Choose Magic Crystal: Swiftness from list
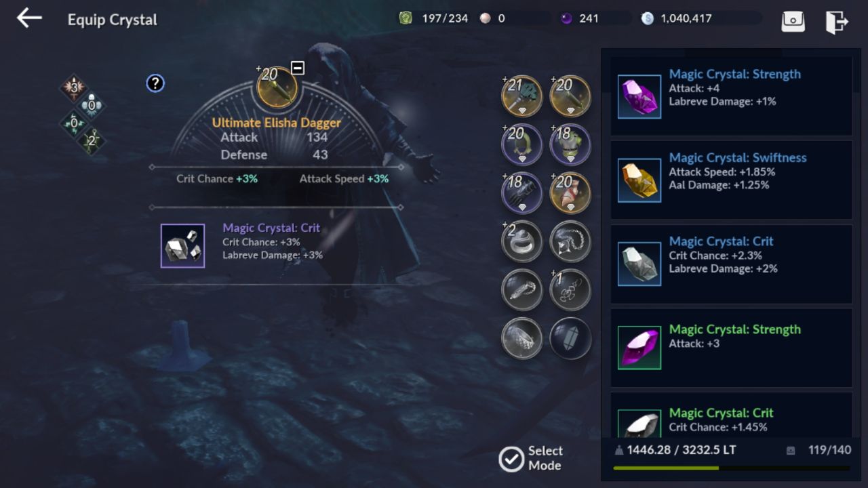 (731, 180)
